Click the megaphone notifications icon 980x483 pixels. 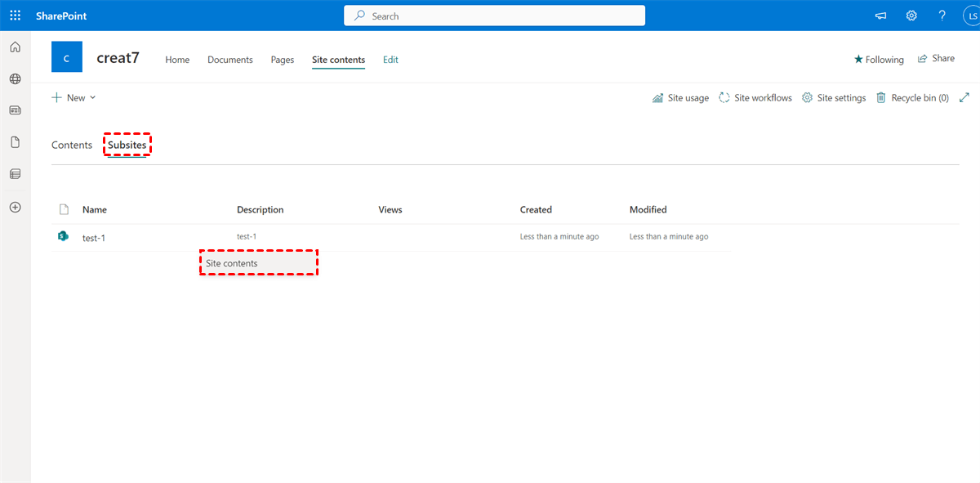pos(881,16)
